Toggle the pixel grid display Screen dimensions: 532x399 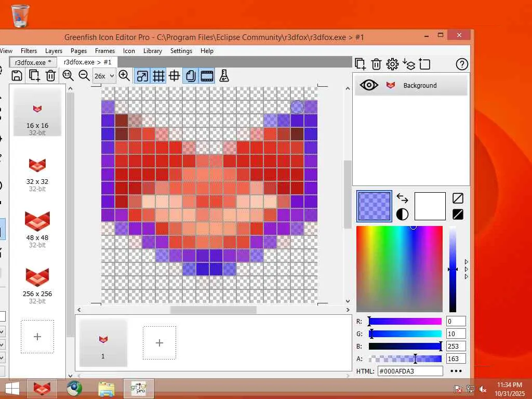click(x=158, y=76)
